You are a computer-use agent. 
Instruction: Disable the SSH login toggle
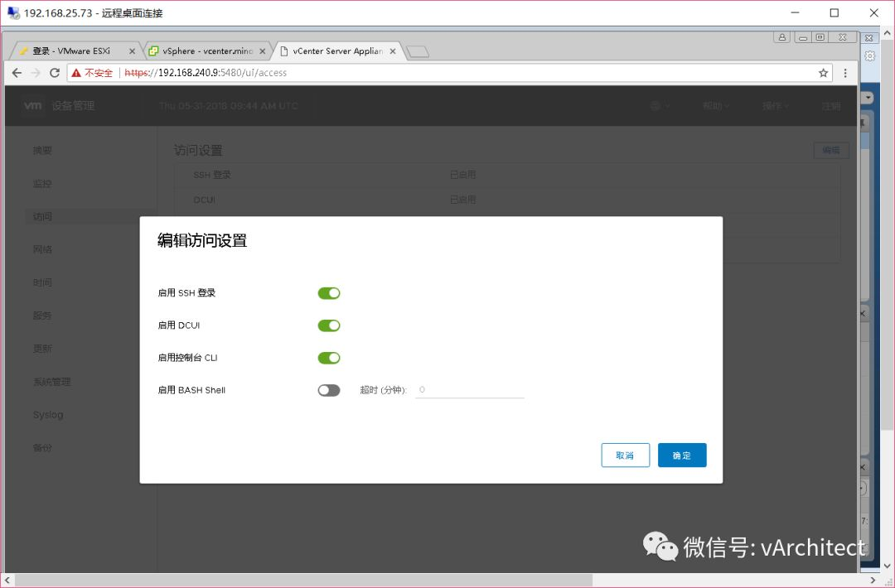[329, 293]
